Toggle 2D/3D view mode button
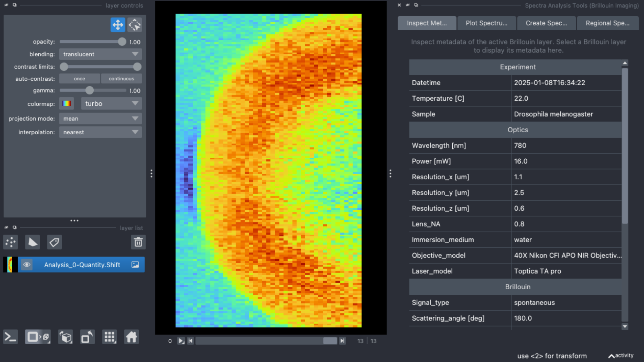644x362 pixels. point(38,337)
